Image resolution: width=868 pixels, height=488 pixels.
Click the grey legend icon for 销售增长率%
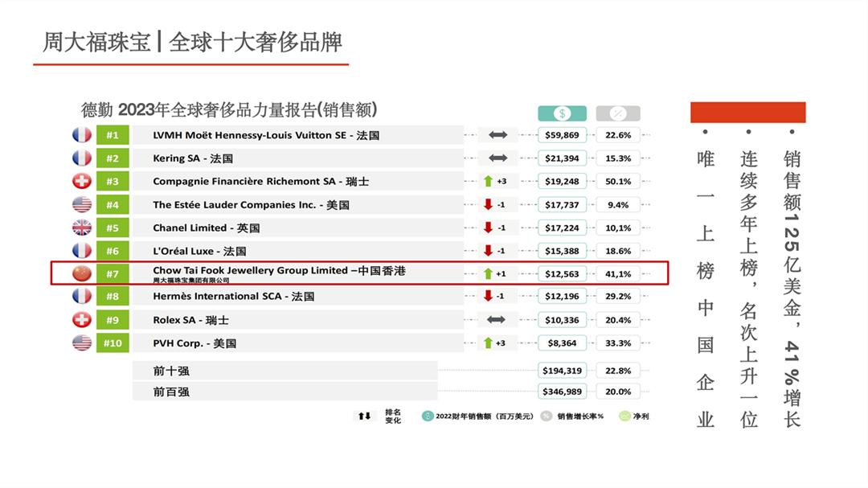[x=547, y=416]
